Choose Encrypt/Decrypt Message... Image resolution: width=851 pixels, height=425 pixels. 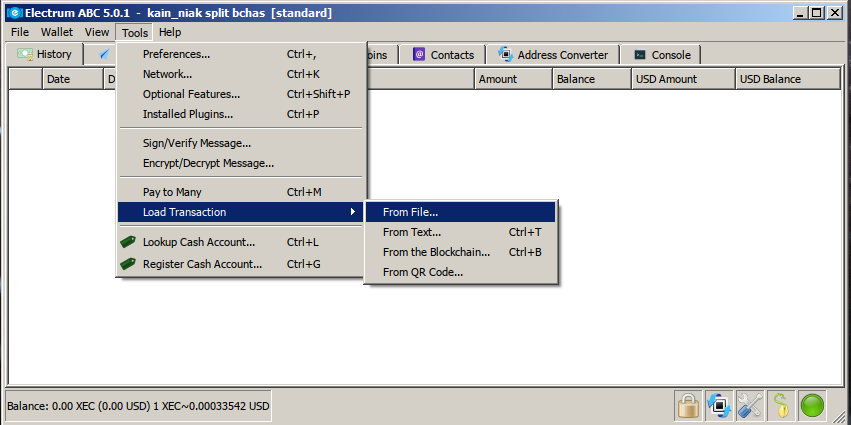[x=242, y=163]
